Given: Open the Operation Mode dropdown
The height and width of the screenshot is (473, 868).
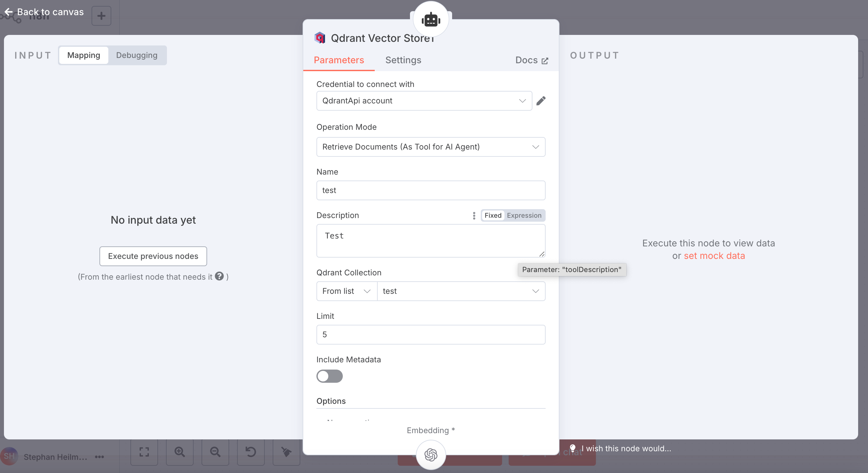Looking at the screenshot, I should pyautogui.click(x=431, y=147).
